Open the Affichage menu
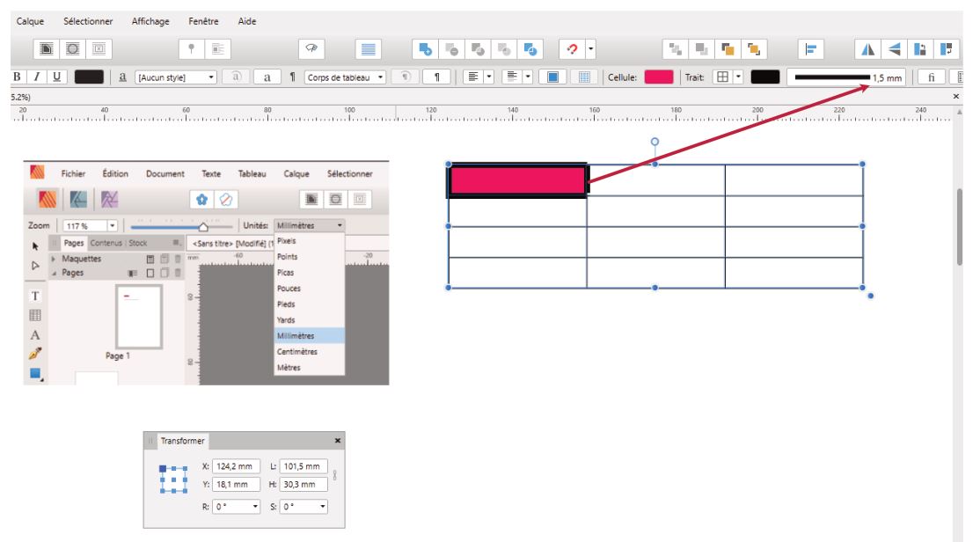 pyautogui.click(x=150, y=21)
